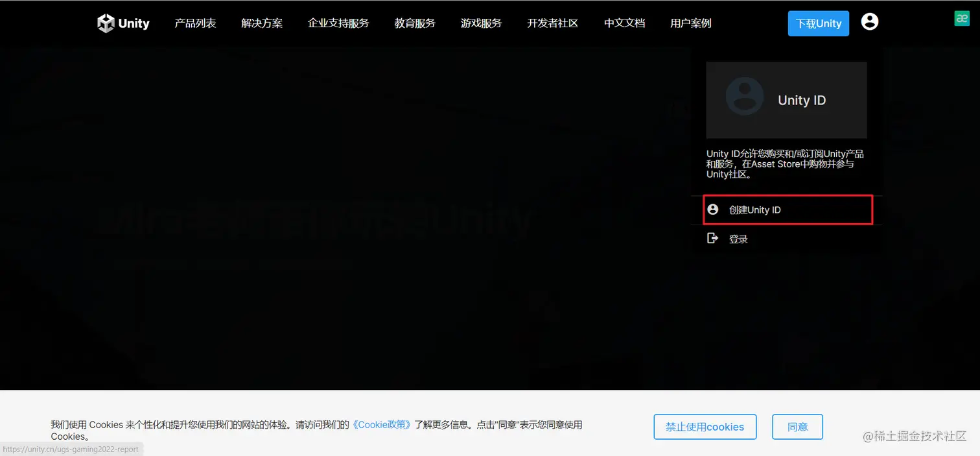Click the Unity ID avatar placeholder
Screen dimensions: 980x456
[745, 97]
